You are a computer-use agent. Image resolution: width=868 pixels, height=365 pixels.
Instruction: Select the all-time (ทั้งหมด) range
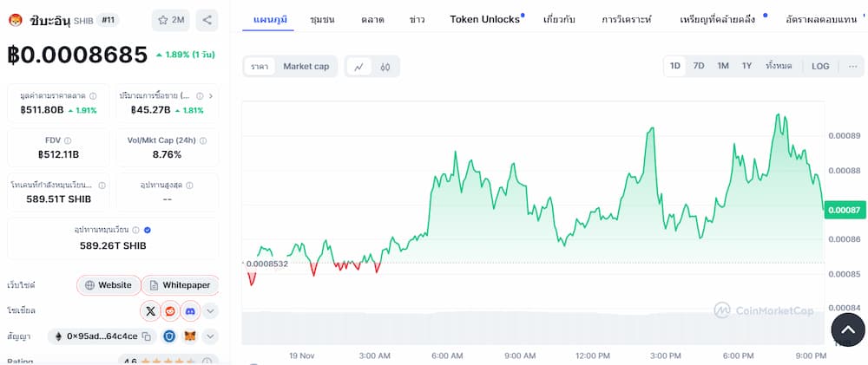click(779, 67)
